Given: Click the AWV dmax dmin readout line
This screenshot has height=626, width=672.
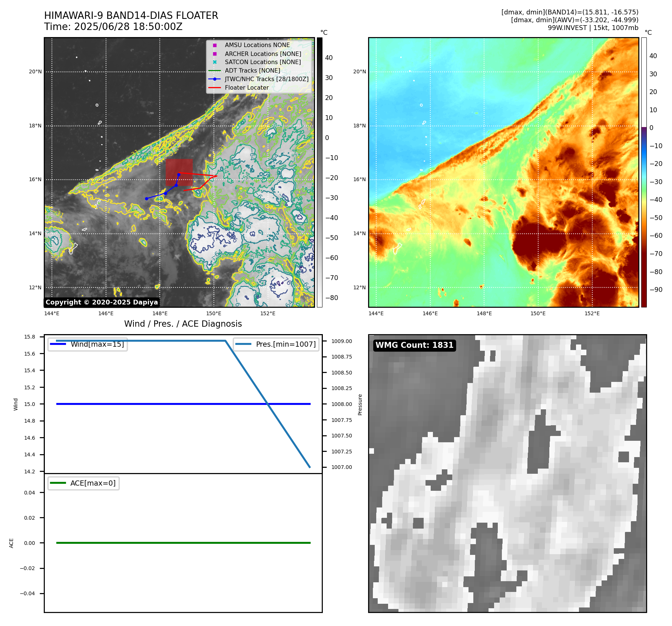Looking at the screenshot, I should click(x=575, y=20).
